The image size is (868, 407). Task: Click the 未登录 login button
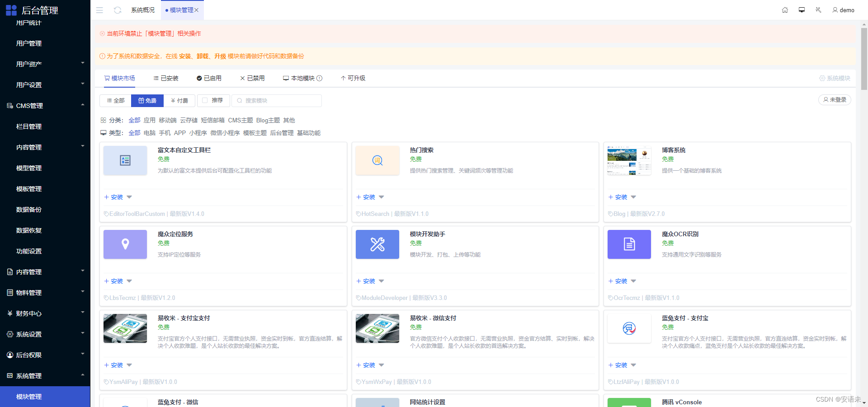click(835, 99)
